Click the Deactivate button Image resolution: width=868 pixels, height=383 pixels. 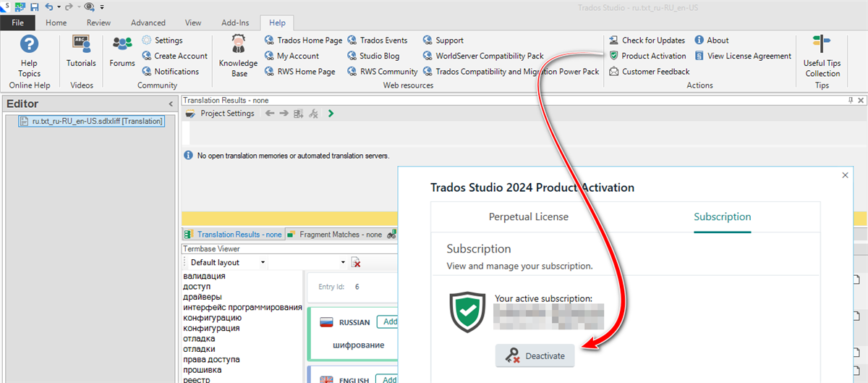[535, 355]
